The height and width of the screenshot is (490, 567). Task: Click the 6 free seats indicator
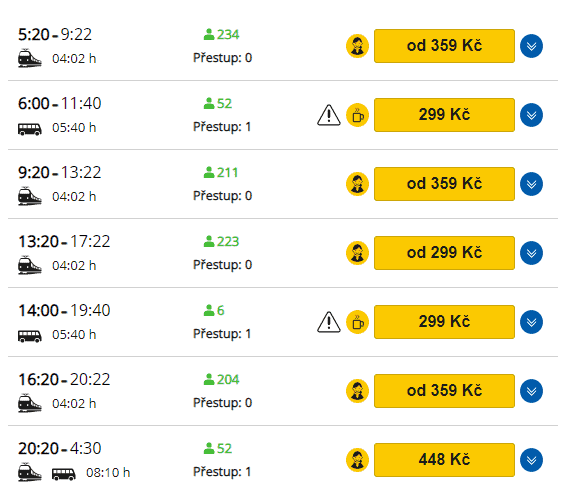tap(214, 311)
